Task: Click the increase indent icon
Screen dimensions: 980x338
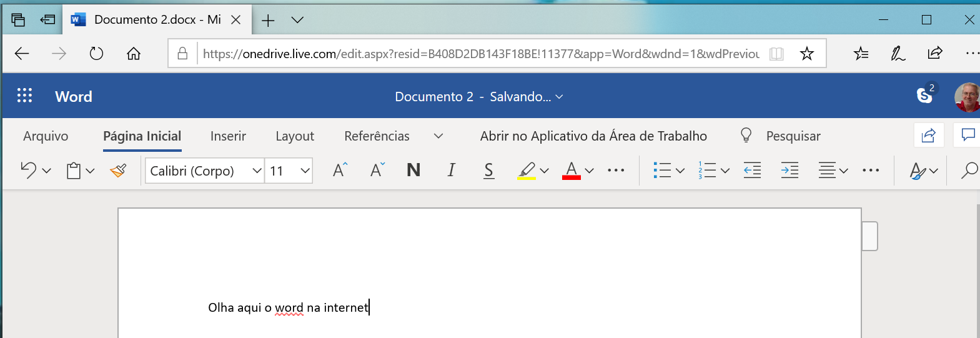Action: (x=789, y=170)
